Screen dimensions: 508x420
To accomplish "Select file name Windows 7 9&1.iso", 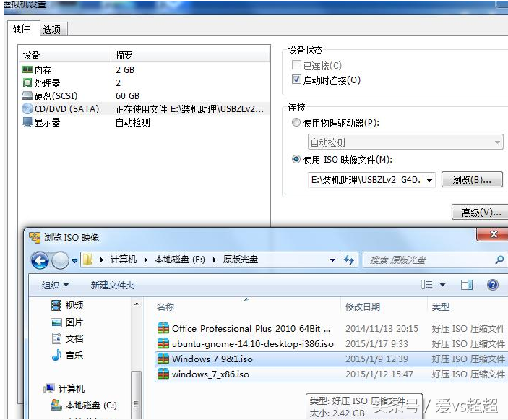I will point(212,359).
